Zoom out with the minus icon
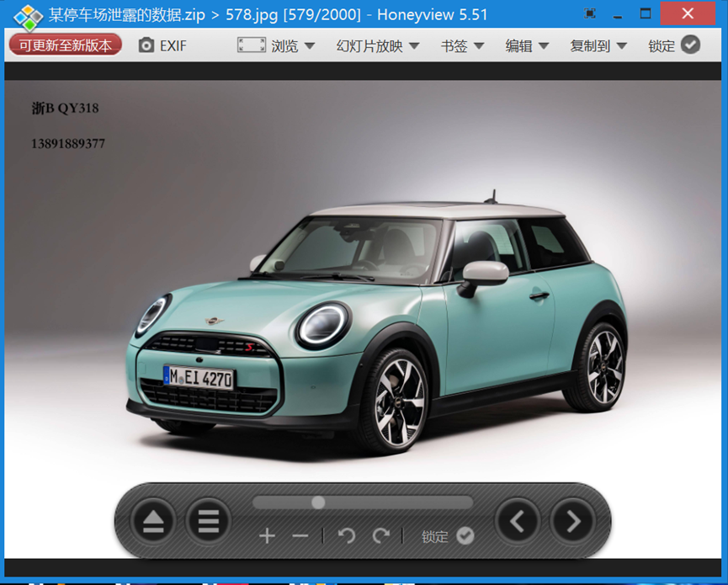Image resolution: width=728 pixels, height=585 pixels. (300, 536)
